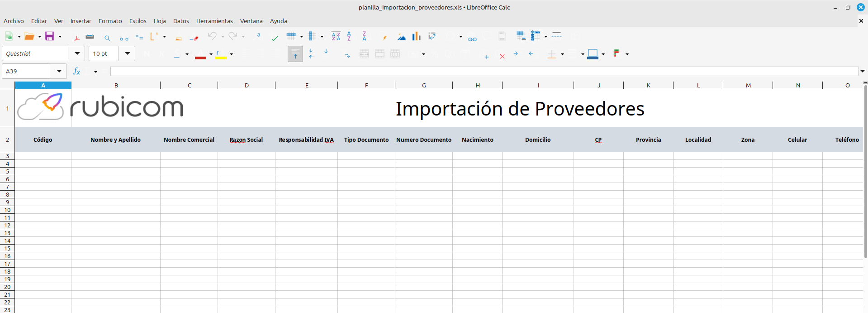Open the Sort dialog icon
Viewport: 868px width, 313px height.
(x=336, y=36)
